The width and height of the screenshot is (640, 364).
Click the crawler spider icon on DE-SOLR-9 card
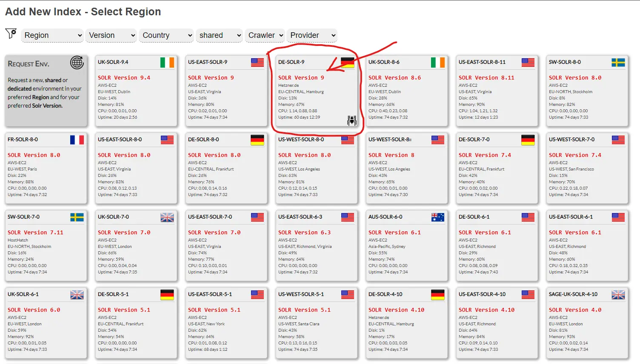coord(351,121)
